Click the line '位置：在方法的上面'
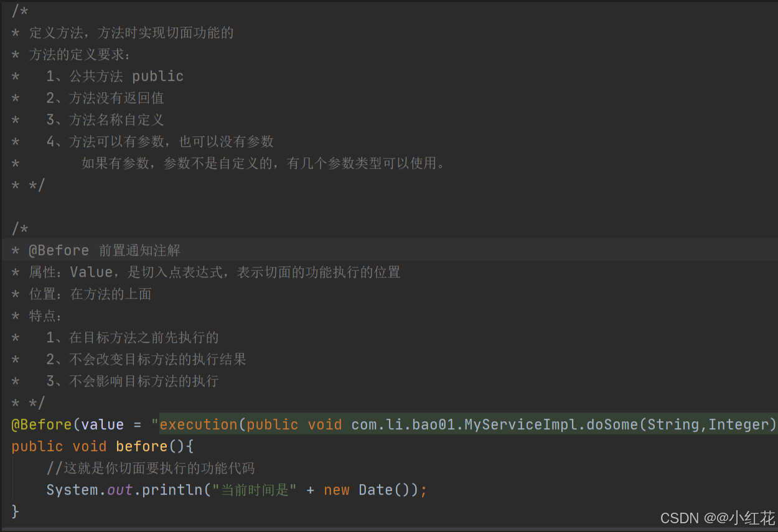778x532 pixels. pyautogui.click(x=90, y=294)
